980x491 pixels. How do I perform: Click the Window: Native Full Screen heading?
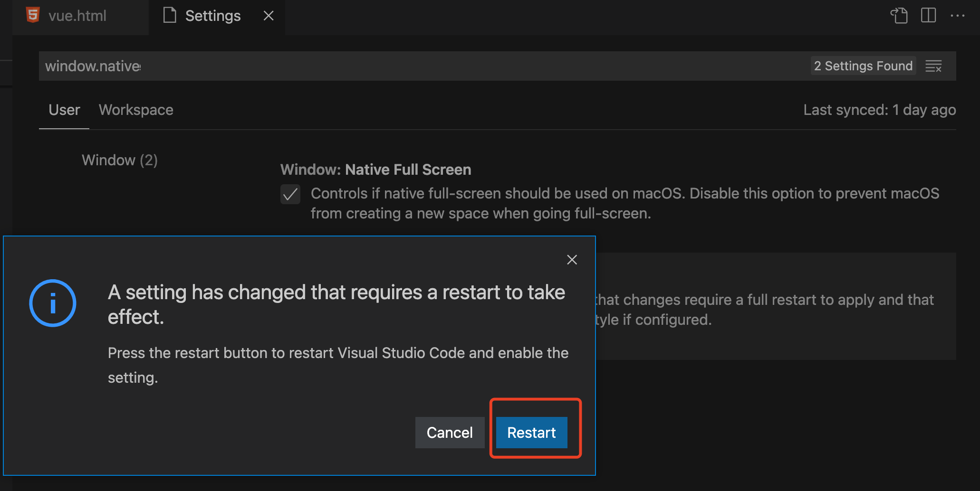pos(375,170)
